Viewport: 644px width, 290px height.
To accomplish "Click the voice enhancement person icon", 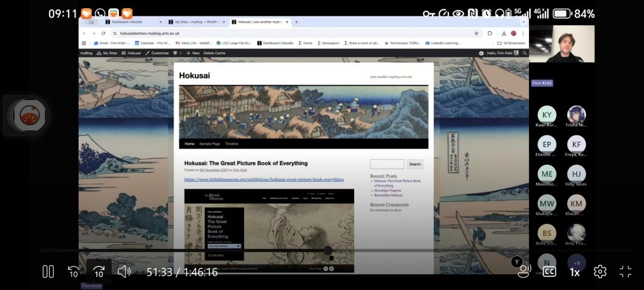I will [x=523, y=272].
